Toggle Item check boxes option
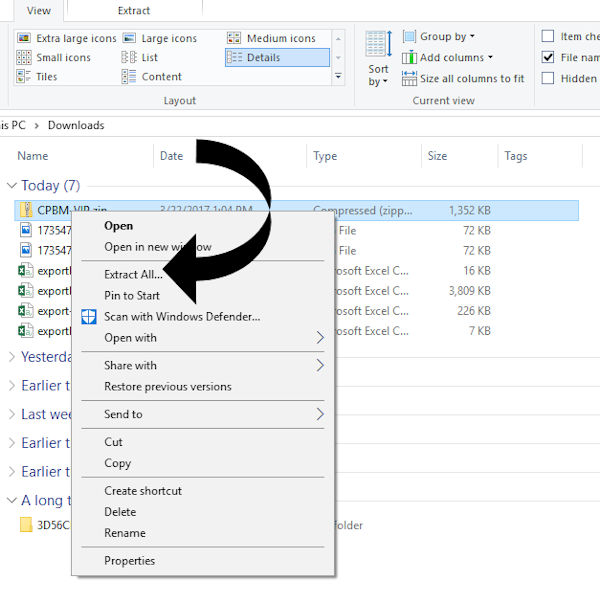This screenshot has width=600, height=603. pos(548,37)
